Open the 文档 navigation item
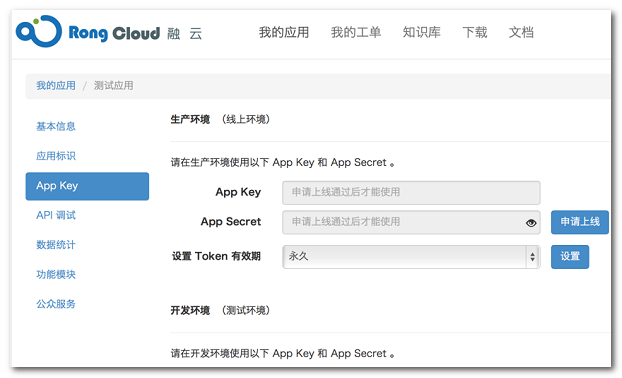 [x=521, y=32]
